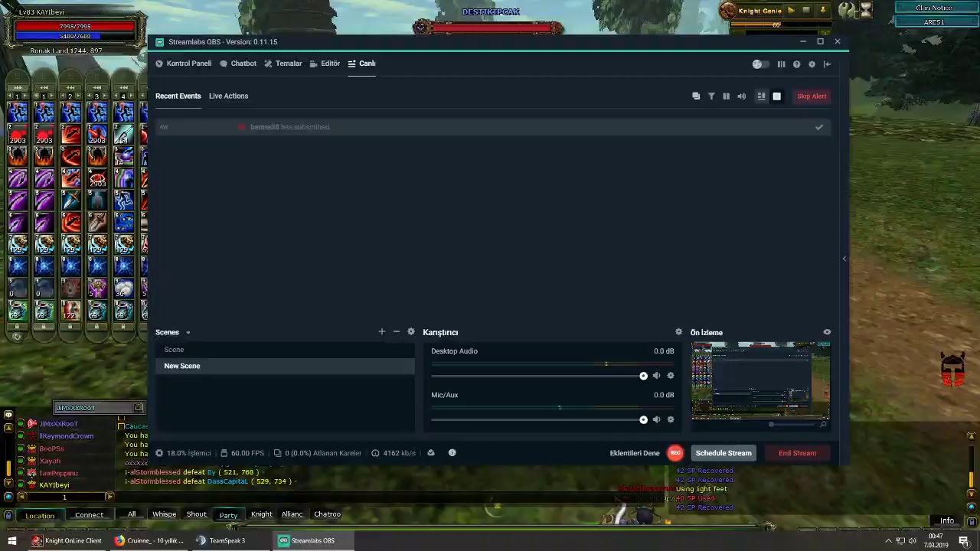Open the Canlı tab
The height and width of the screenshot is (551, 980).
click(x=362, y=64)
